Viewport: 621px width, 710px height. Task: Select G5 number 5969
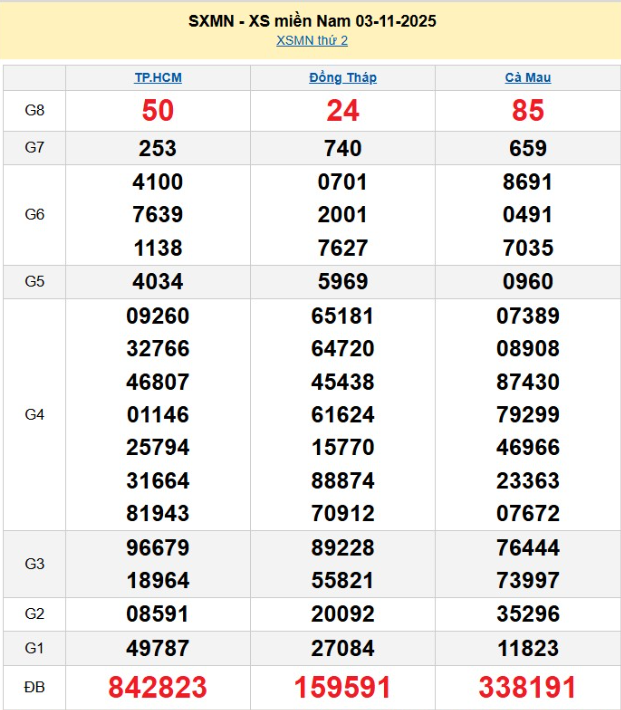coord(343,282)
